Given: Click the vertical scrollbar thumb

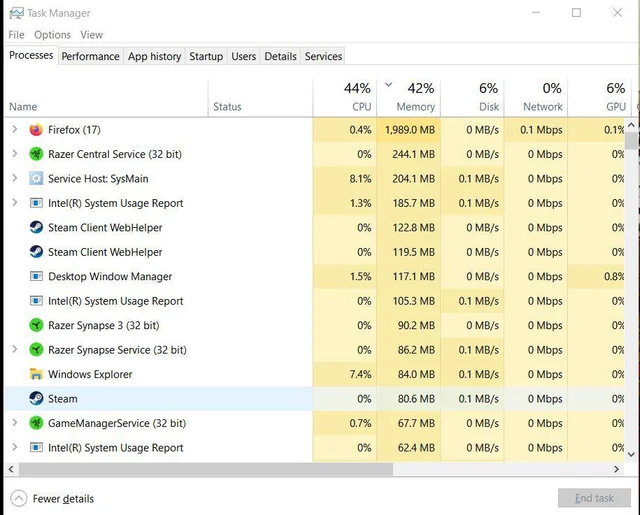Looking at the screenshot, I should (x=632, y=140).
